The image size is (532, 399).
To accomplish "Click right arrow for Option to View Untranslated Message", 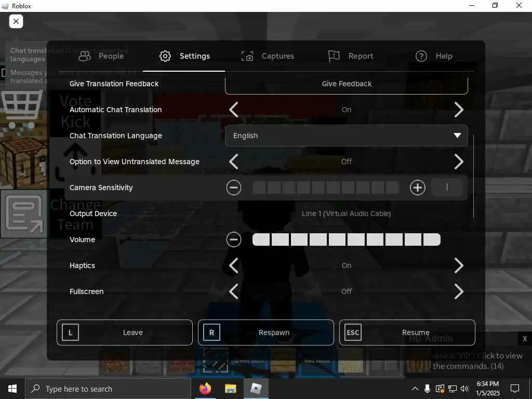I will click(x=458, y=162).
